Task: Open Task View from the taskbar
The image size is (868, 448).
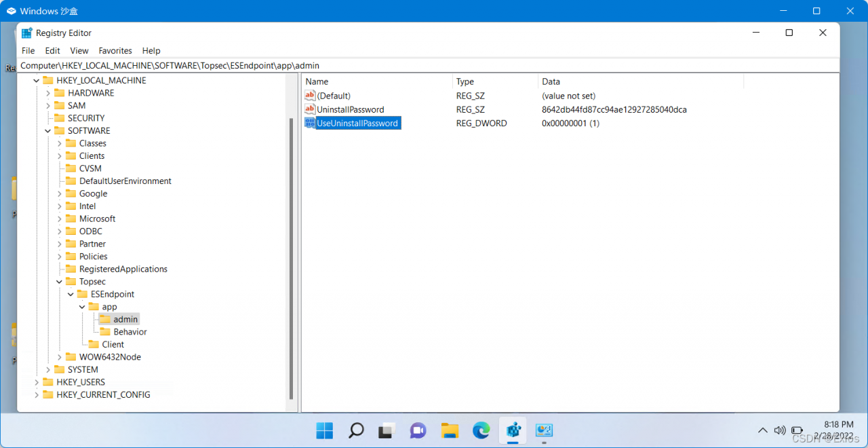Action: click(x=387, y=430)
